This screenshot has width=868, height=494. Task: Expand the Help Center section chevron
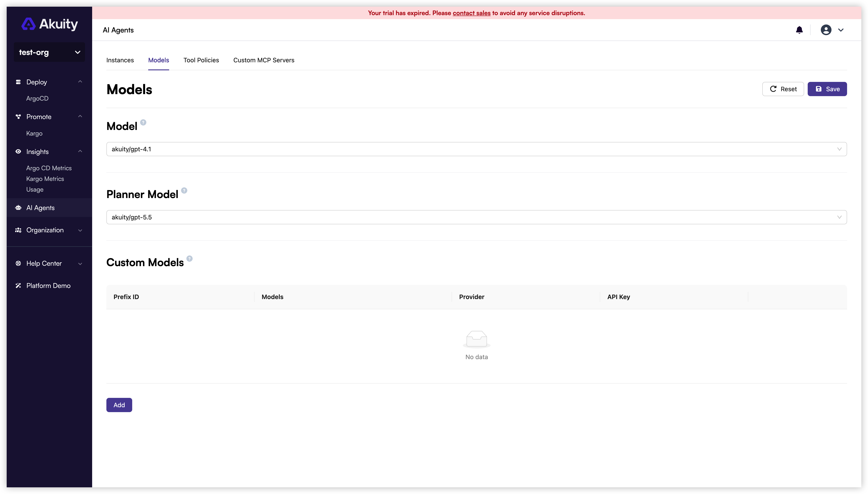[80, 264]
